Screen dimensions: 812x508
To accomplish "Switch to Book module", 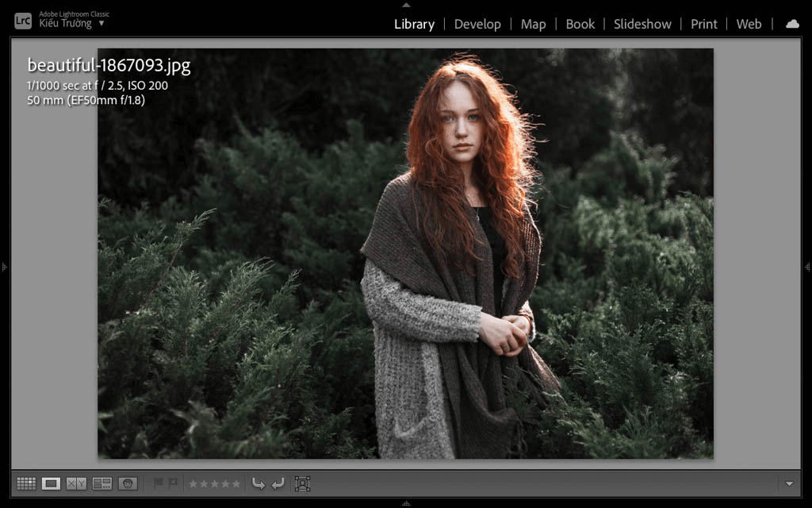I will [x=580, y=24].
